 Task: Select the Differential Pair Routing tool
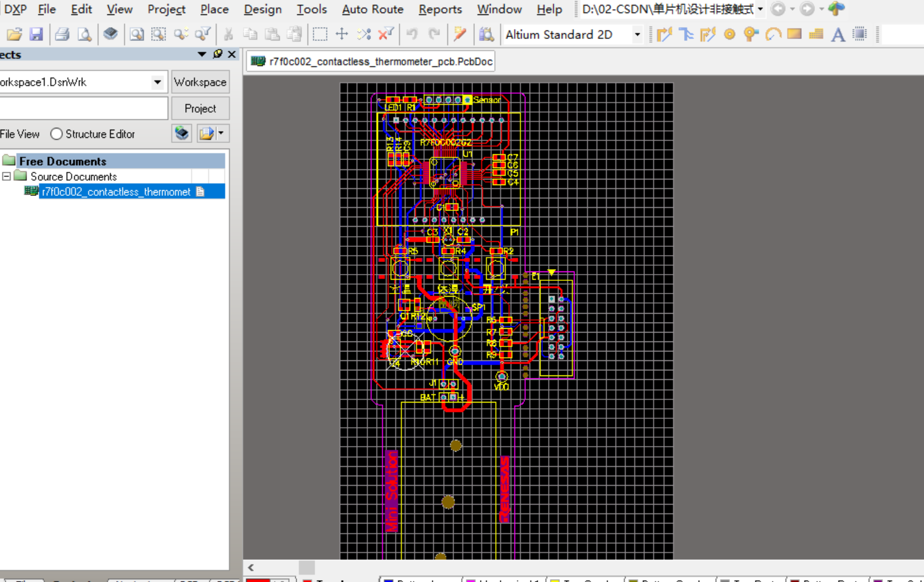click(x=686, y=34)
